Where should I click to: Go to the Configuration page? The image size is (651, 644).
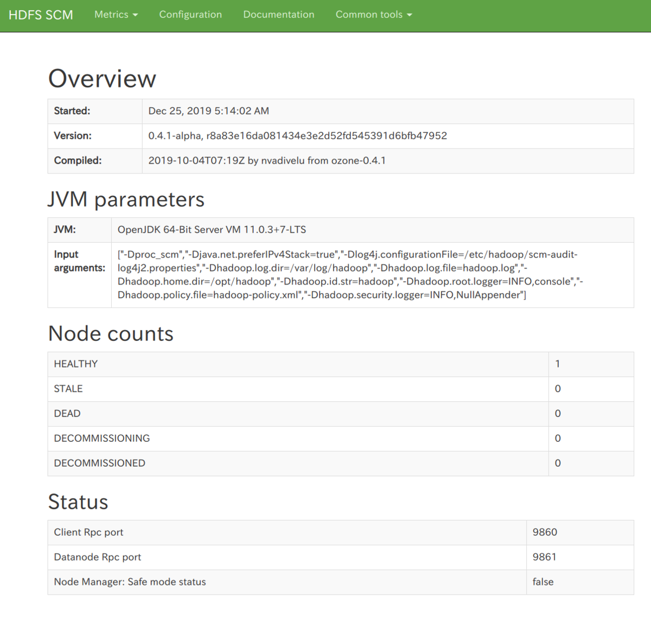[x=190, y=15]
